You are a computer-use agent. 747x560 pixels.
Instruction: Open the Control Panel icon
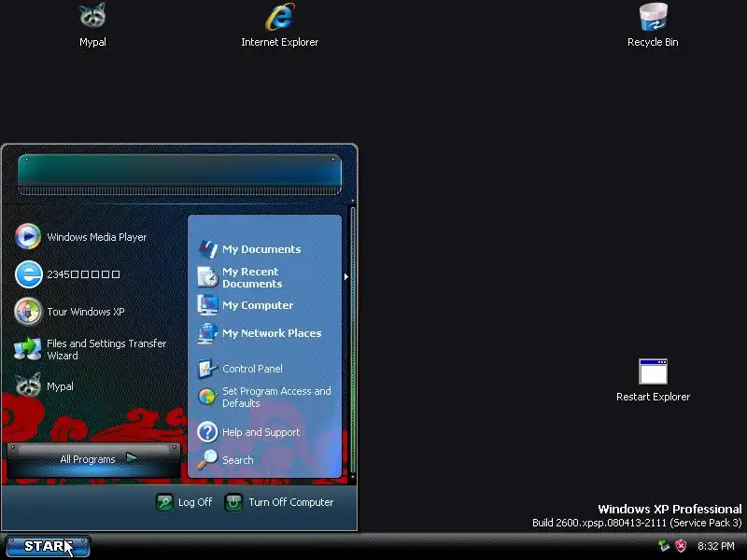(207, 369)
